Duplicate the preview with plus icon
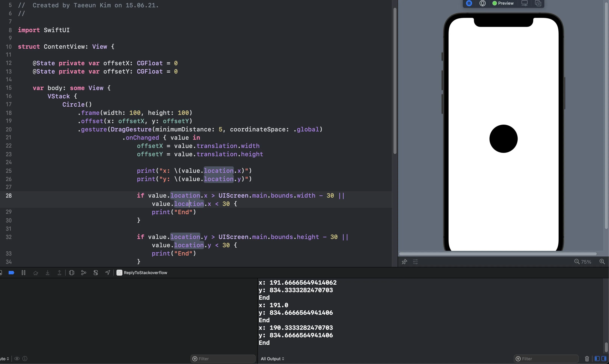The image size is (609, 364). pyautogui.click(x=538, y=3)
